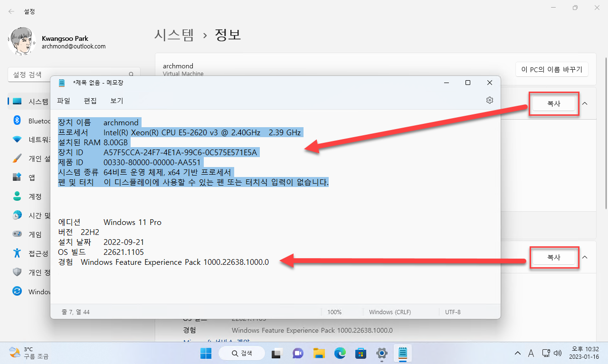This screenshot has height=364, width=608.
Task: Open the Personalization brush icon
Action: 17,158
